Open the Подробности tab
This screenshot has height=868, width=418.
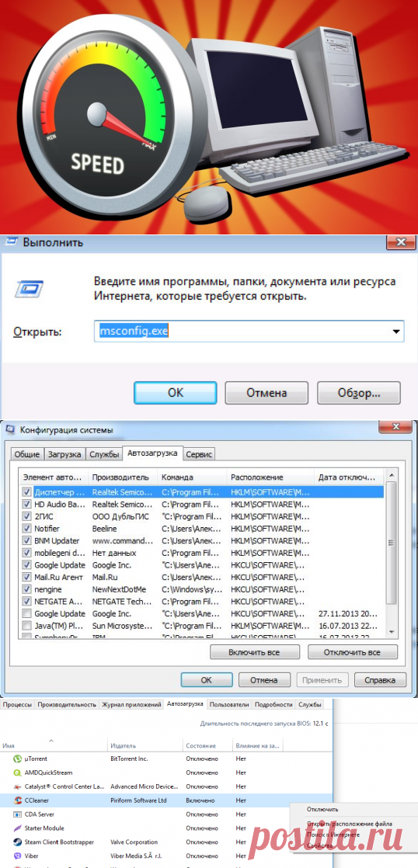pos(274,705)
